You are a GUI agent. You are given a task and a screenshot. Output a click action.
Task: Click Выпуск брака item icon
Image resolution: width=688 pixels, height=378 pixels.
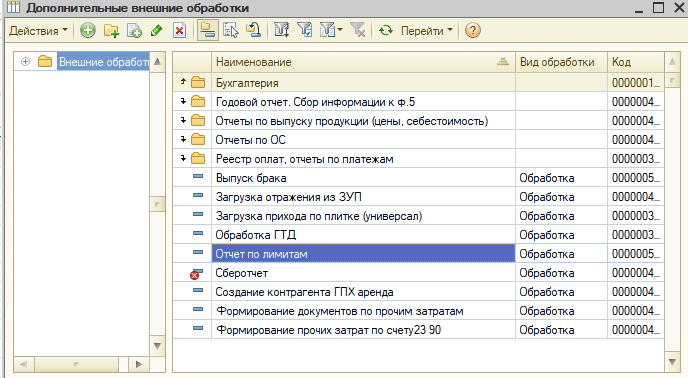(x=198, y=176)
